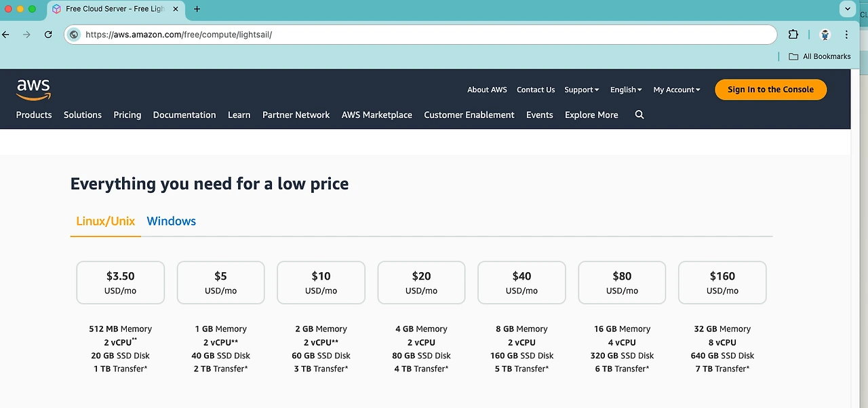Expand the My Account dropdown
The width and height of the screenshot is (868, 408).
[x=677, y=90]
